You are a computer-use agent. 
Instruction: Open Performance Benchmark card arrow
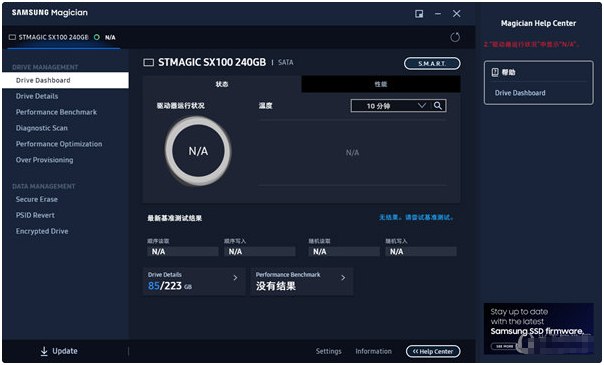(x=343, y=278)
